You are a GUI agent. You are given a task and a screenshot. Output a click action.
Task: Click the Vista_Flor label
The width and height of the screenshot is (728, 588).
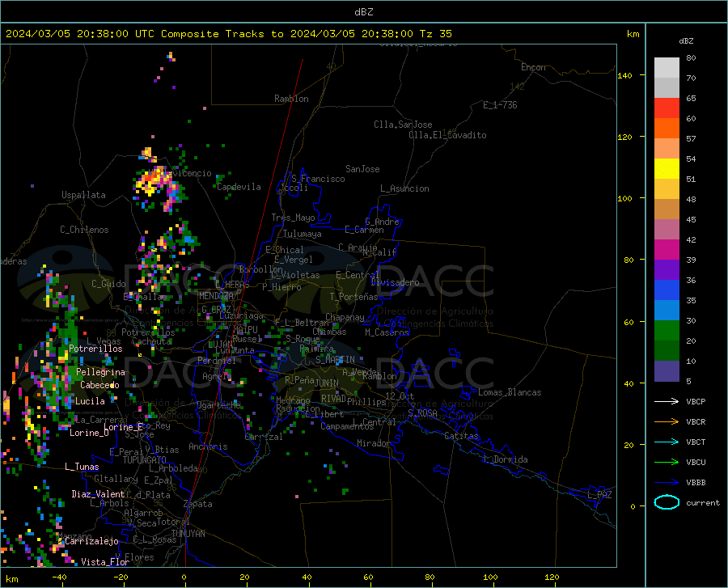[105, 562]
